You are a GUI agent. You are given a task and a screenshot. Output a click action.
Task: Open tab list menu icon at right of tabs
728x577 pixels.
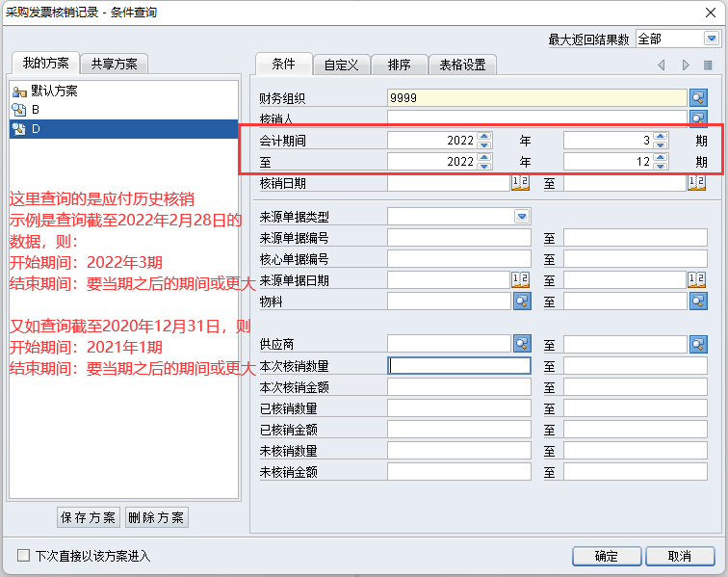tap(708, 66)
